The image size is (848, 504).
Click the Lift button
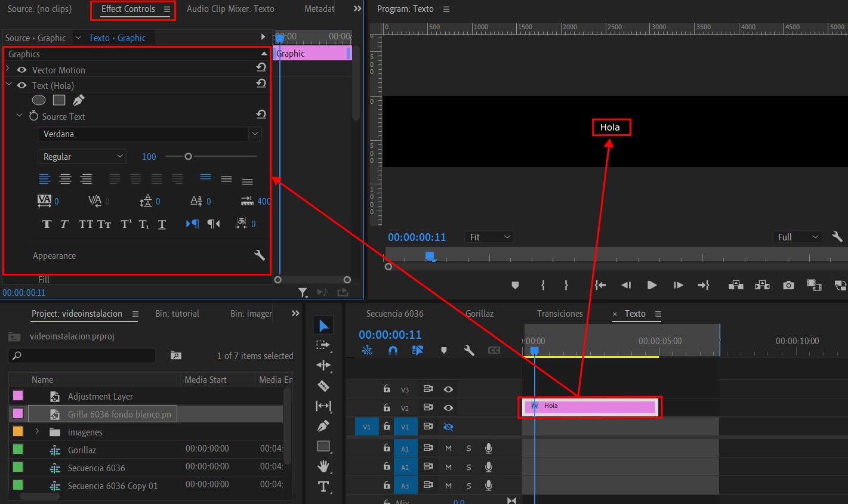point(736,285)
